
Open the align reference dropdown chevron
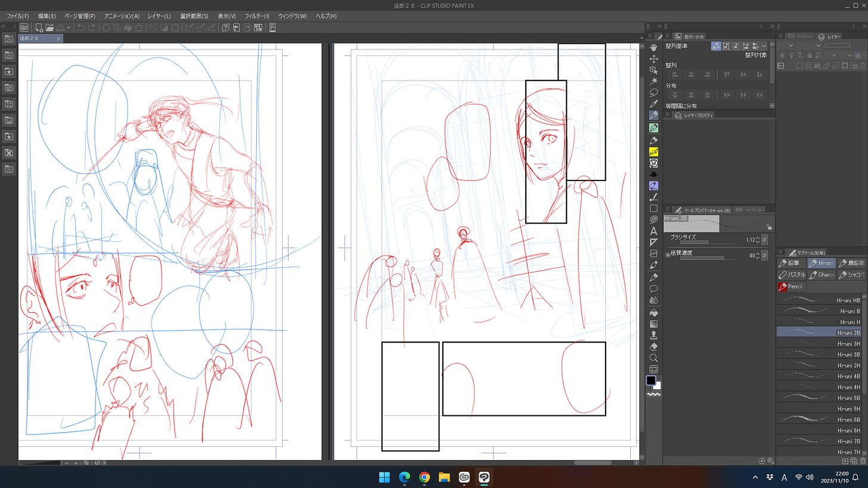pyautogui.click(x=764, y=46)
